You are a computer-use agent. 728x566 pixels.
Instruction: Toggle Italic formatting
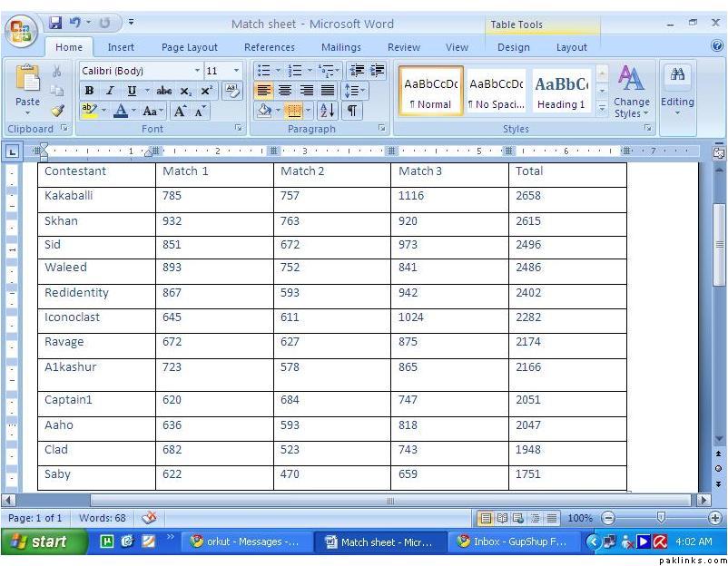click(x=110, y=91)
